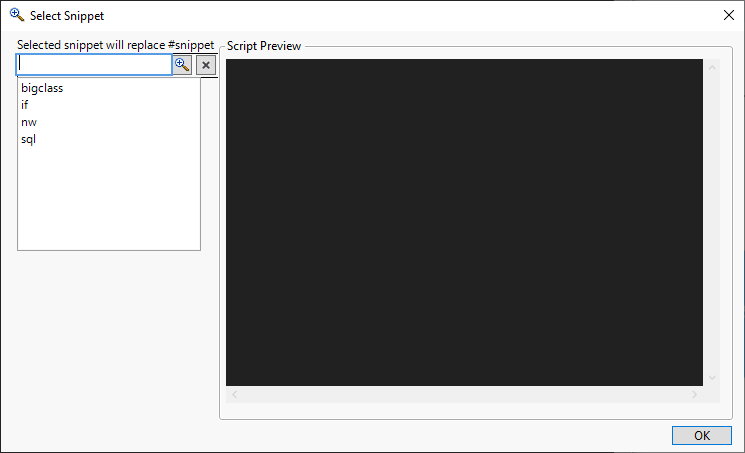Confirm selection with OK button
745x453 pixels.
(701, 435)
